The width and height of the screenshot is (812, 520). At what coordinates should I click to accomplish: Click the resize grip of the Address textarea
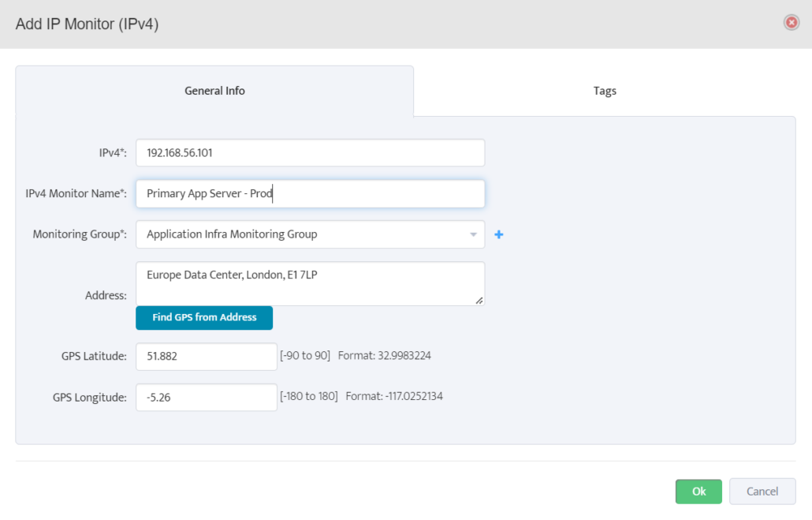click(479, 301)
